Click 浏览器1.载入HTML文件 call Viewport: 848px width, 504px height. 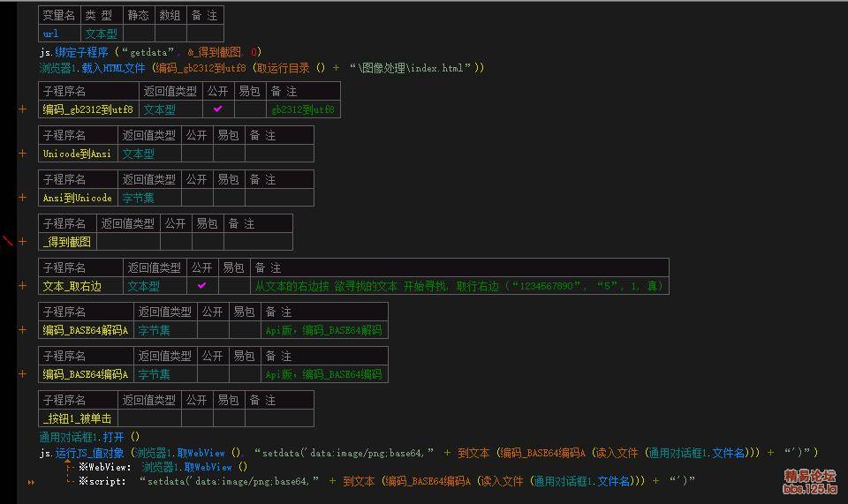(93, 68)
